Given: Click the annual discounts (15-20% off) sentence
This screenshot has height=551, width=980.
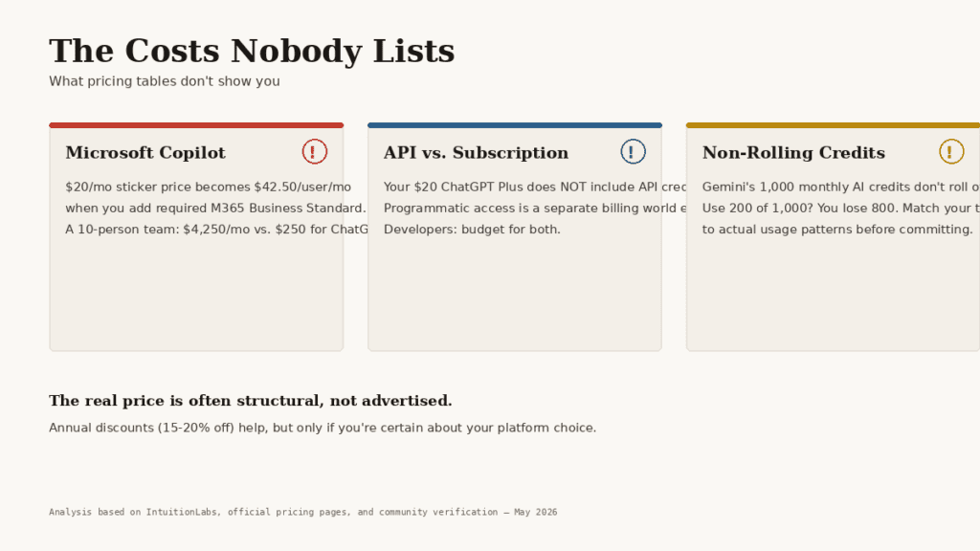Looking at the screenshot, I should pyautogui.click(x=323, y=428).
